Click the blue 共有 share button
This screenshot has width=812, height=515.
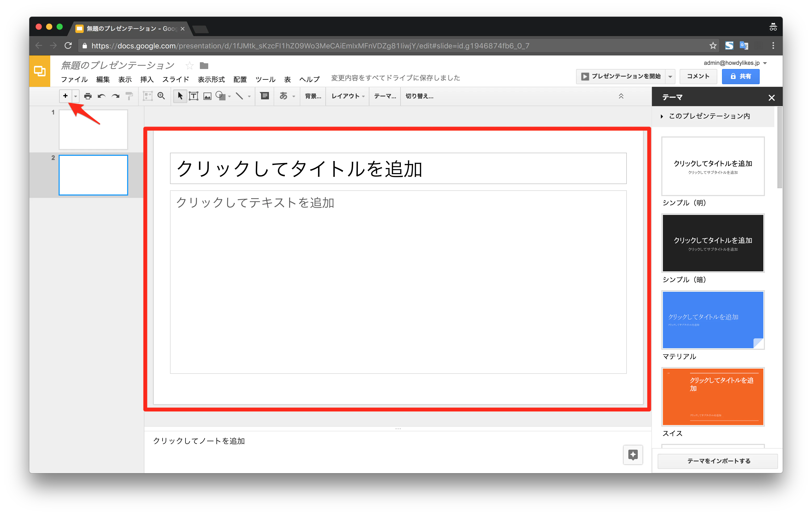741,76
